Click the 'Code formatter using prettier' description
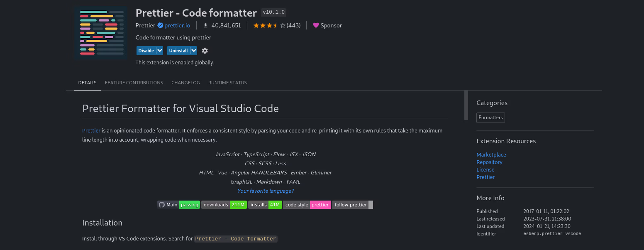This screenshot has width=644, height=250. pos(173,37)
